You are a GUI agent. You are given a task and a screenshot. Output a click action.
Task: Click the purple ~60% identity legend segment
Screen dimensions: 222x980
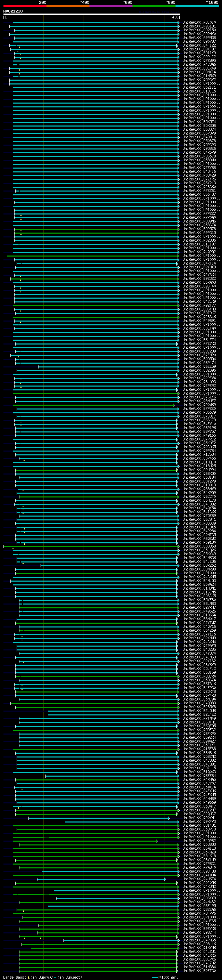point(111,6)
